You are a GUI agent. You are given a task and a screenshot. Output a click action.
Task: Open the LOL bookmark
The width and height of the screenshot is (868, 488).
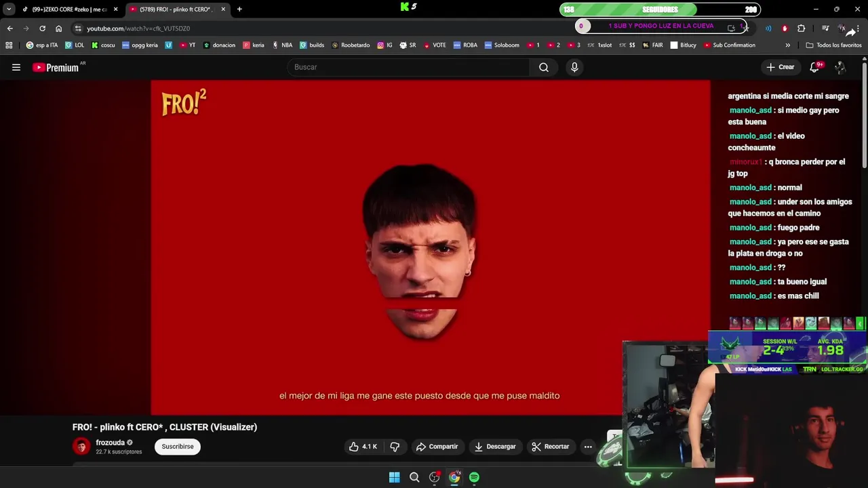pyautogui.click(x=75, y=45)
